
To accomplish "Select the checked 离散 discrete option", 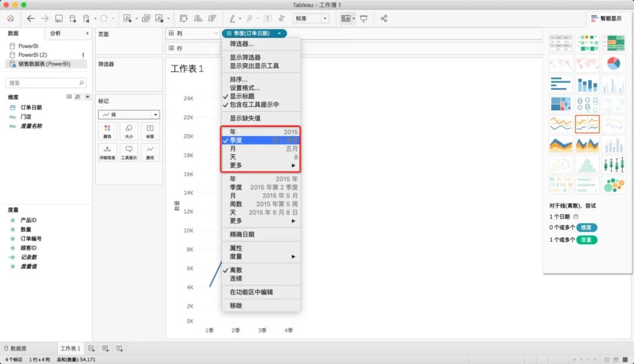I will pos(261,269).
